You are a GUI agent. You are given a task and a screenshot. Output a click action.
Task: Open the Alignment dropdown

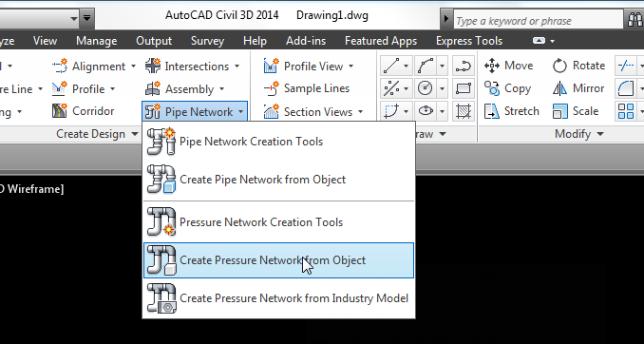(x=134, y=67)
